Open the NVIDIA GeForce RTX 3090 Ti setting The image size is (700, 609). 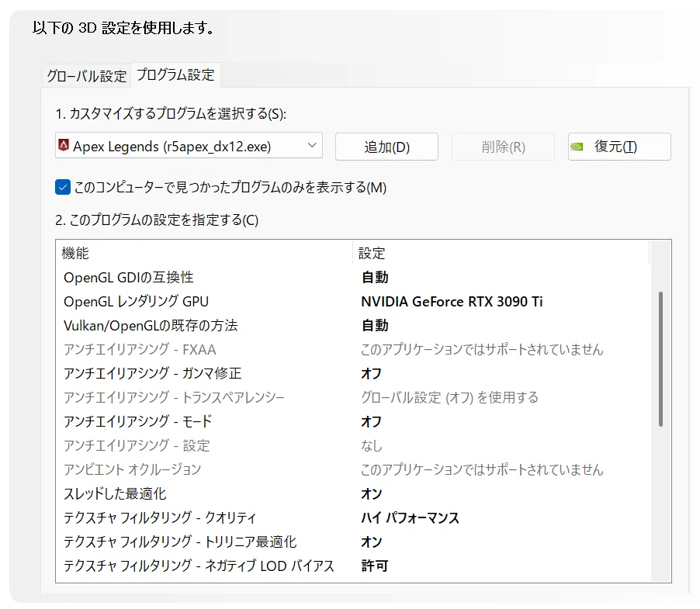(x=452, y=302)
